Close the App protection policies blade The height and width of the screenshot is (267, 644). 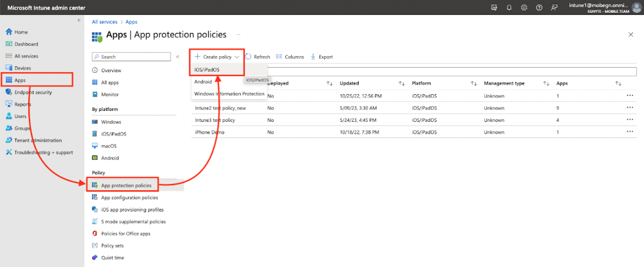[631, 35]
